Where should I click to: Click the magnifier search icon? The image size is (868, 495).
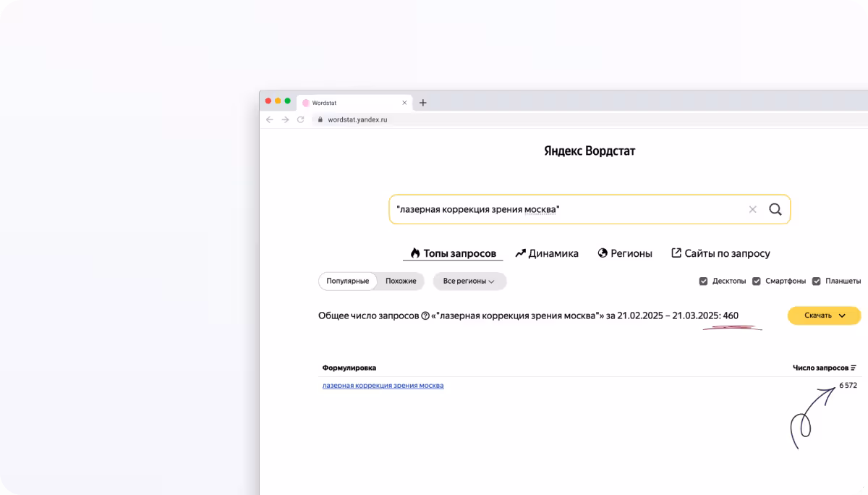click(775, 210)
